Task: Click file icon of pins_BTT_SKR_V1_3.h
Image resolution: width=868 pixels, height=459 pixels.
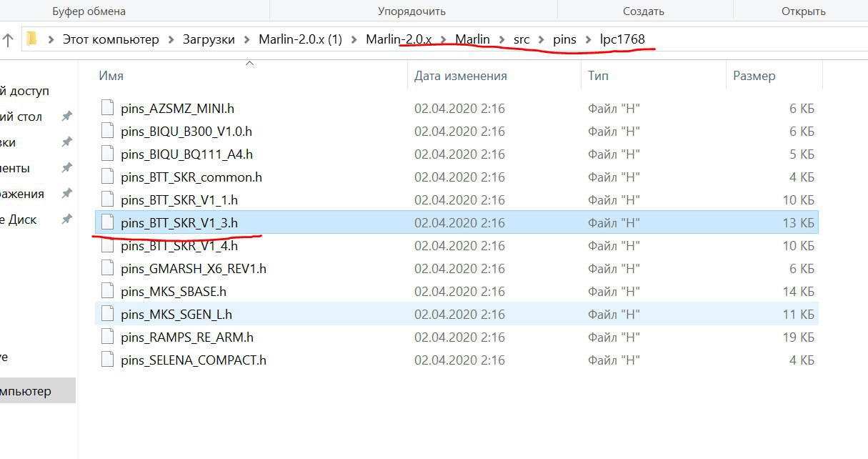Action: [107, 223]
